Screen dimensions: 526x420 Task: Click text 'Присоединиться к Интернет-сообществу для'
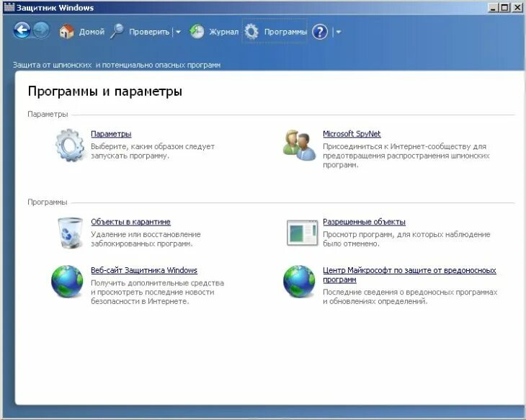pos(404,146)
